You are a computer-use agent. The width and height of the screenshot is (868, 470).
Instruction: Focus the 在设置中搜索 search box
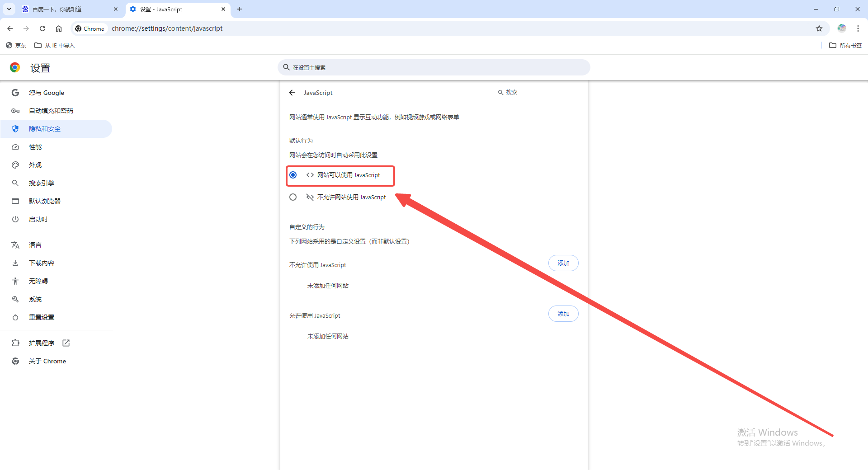[x=434, y=67]
